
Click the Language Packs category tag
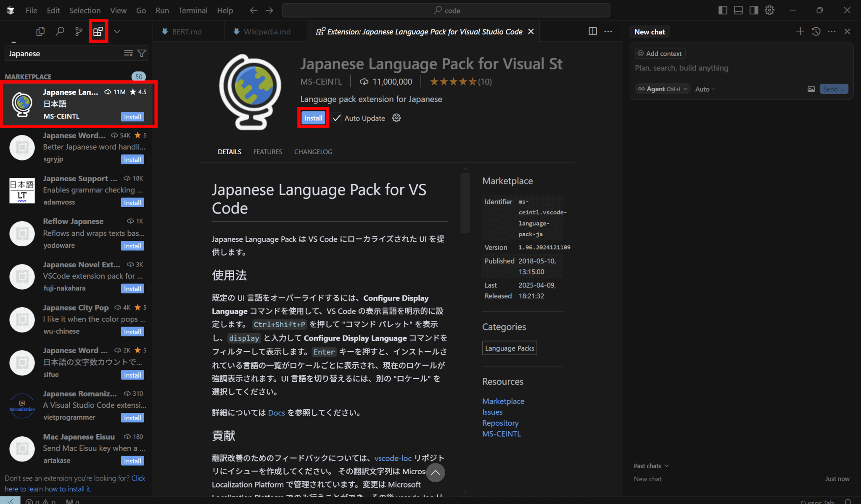pos(510,348)
